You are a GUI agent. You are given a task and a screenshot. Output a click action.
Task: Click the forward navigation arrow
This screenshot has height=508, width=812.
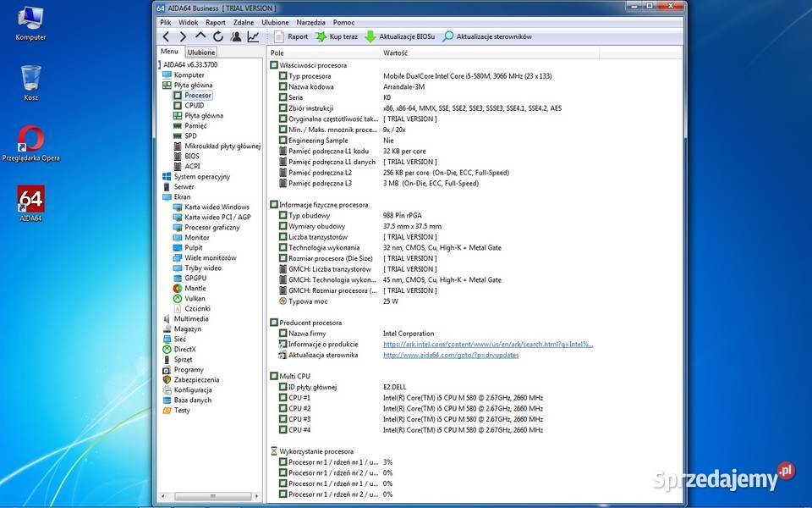point(183,36)
